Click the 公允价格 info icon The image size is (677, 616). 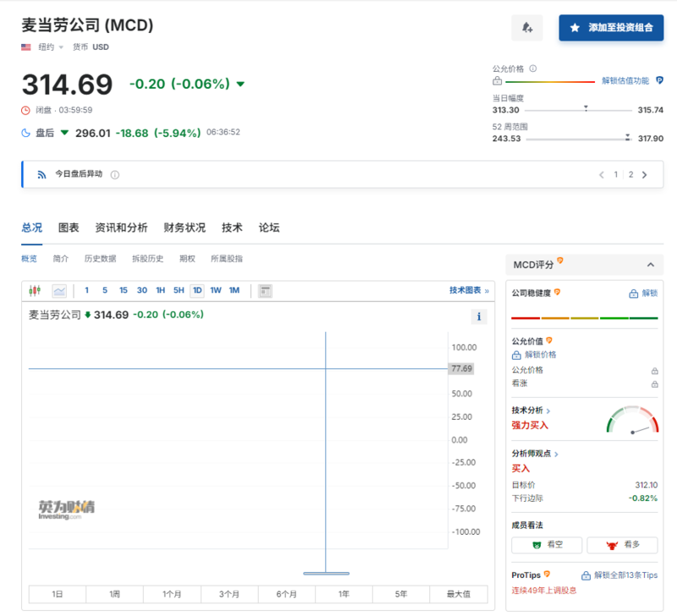click(x=533, y=69)
